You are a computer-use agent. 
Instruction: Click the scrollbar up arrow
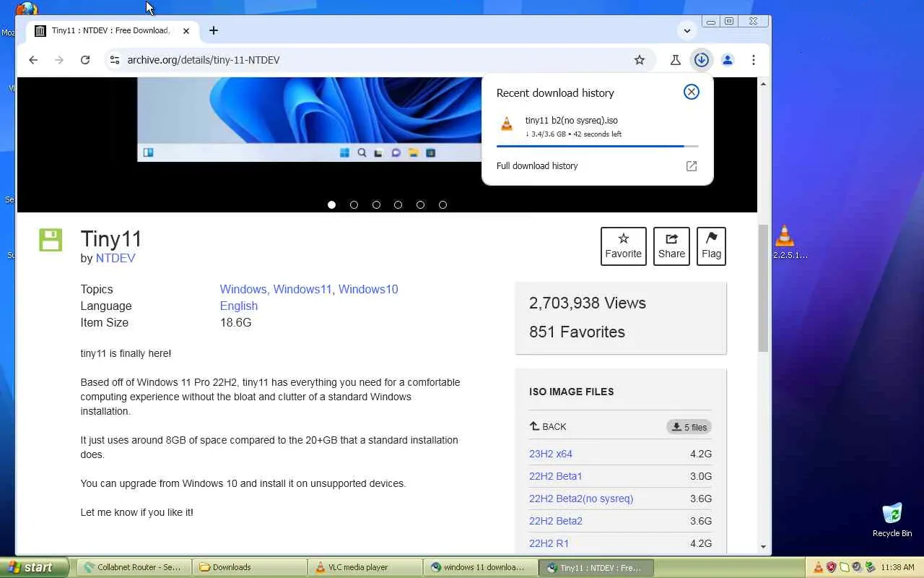point(764,84)
